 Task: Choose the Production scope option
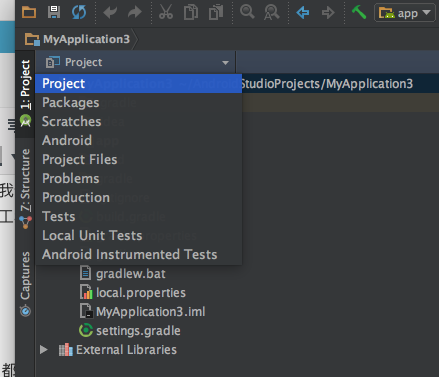click(x=138, y=197)
